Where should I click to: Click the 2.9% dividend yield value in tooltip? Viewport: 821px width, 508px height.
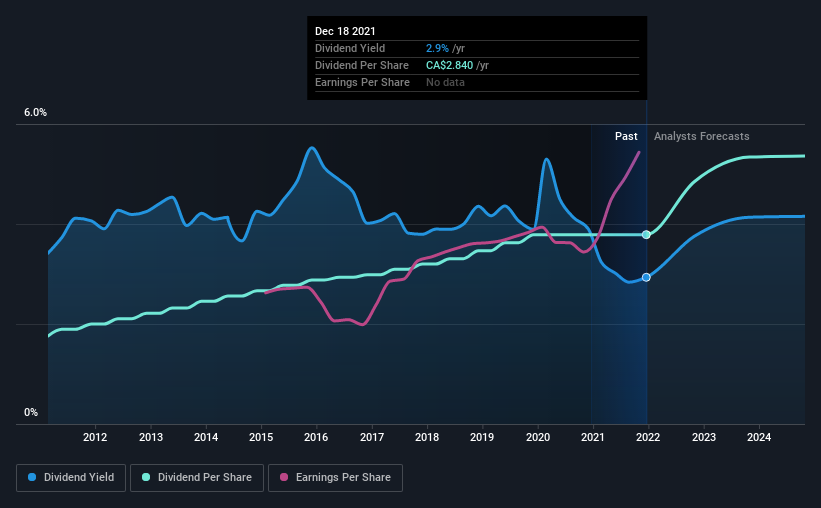pos(437,48)
